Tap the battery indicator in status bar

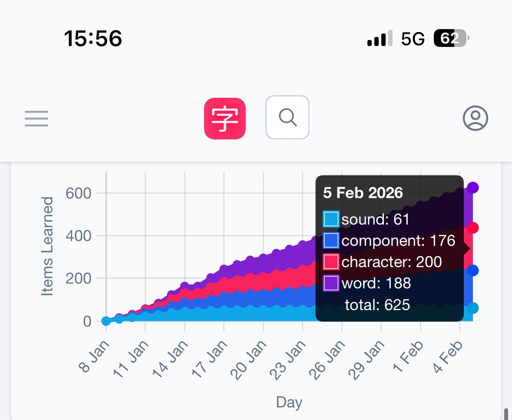pyautogui.click(x=451, y=39)
